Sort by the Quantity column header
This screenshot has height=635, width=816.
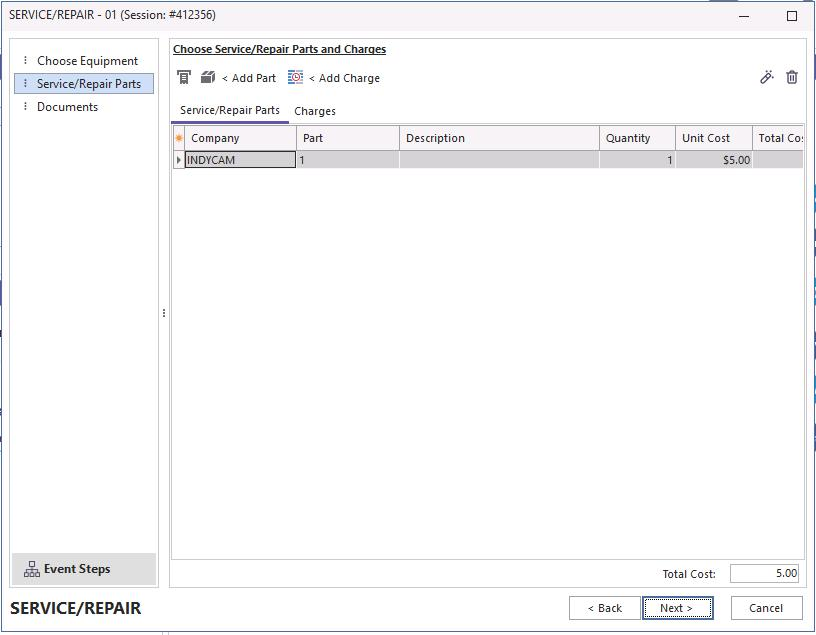tap(628, 138)
